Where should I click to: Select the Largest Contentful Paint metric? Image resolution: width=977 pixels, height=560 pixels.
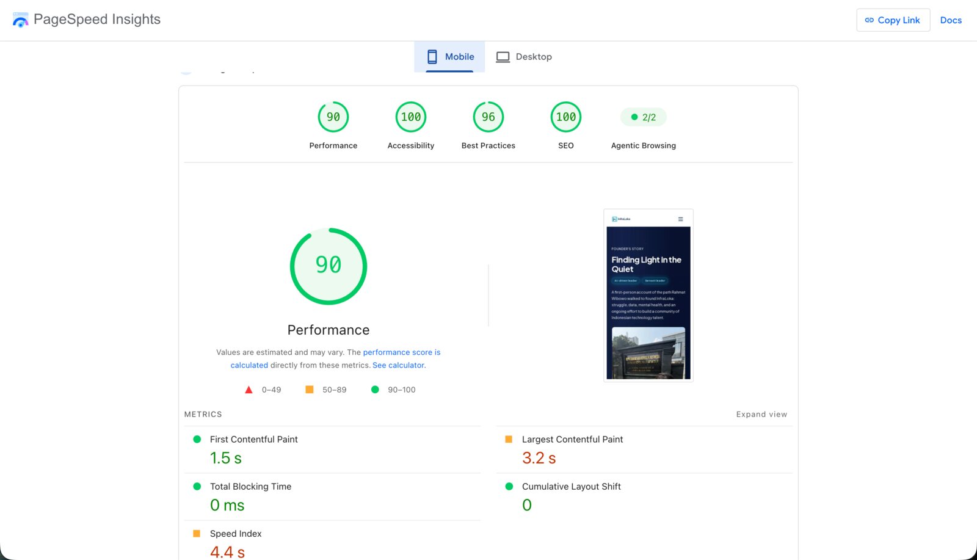pyautogui.click(x=572, y=439)
